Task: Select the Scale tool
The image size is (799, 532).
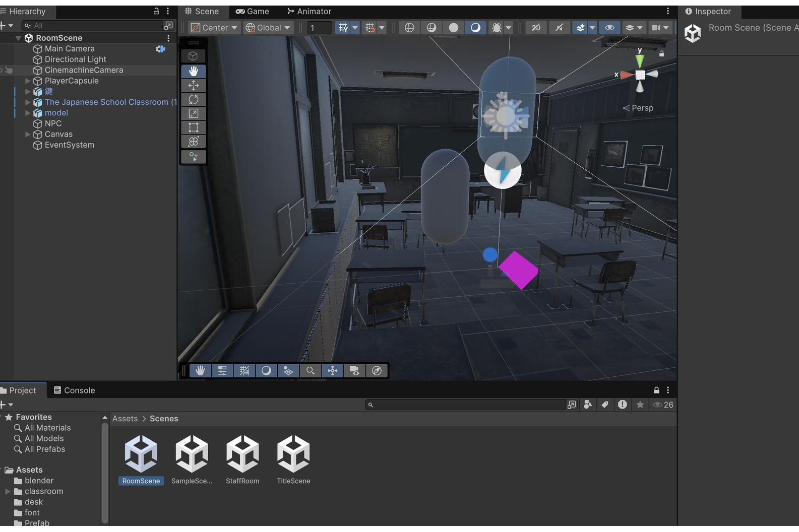Action: click(194, 114)
